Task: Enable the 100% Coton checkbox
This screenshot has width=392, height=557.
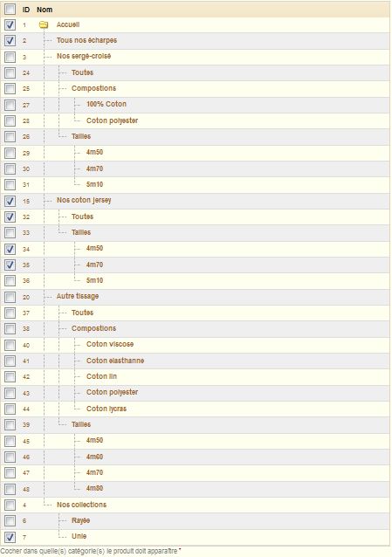Action: 10,105
